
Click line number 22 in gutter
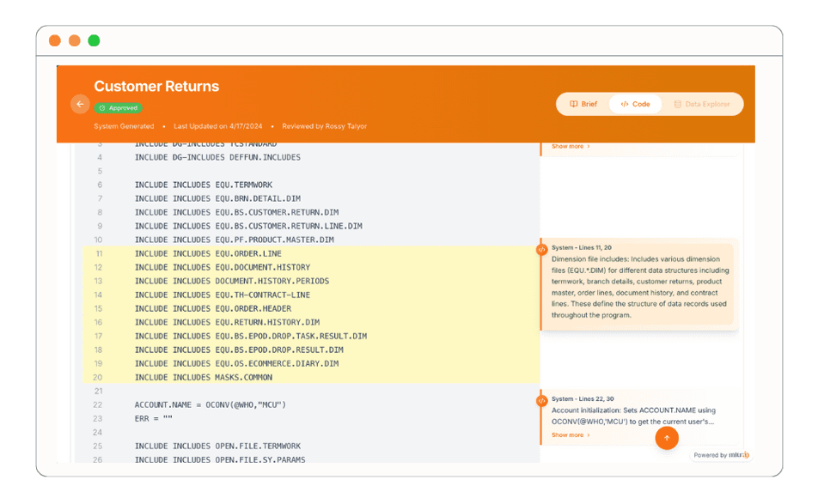click(x=98, y=404)
